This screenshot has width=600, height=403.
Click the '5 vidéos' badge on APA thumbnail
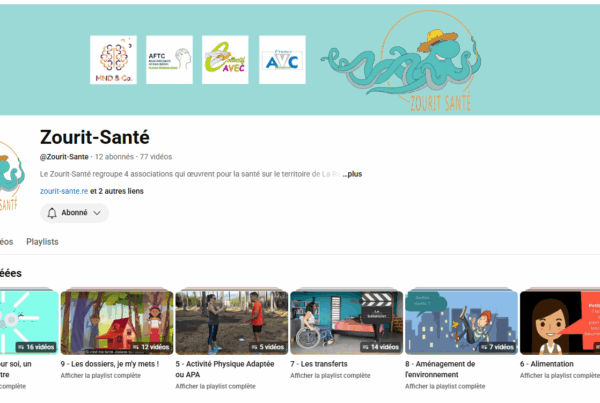pyautogui.click(x=267, y=347)
